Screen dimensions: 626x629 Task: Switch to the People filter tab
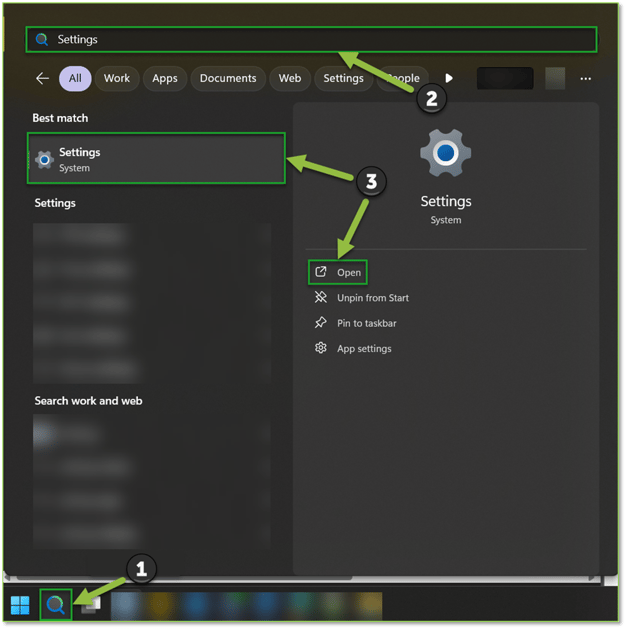[403, 78]
